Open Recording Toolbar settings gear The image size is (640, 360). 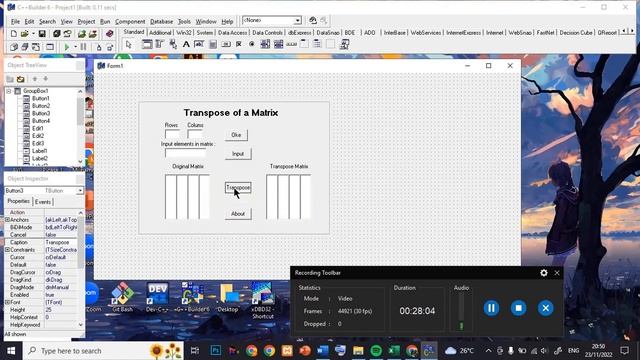(x=544, y=273)
